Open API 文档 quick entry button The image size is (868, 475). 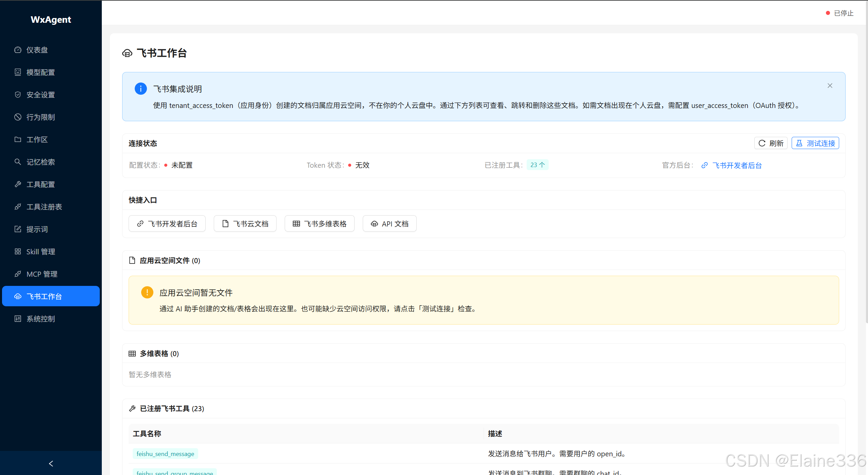click(390, 224)
